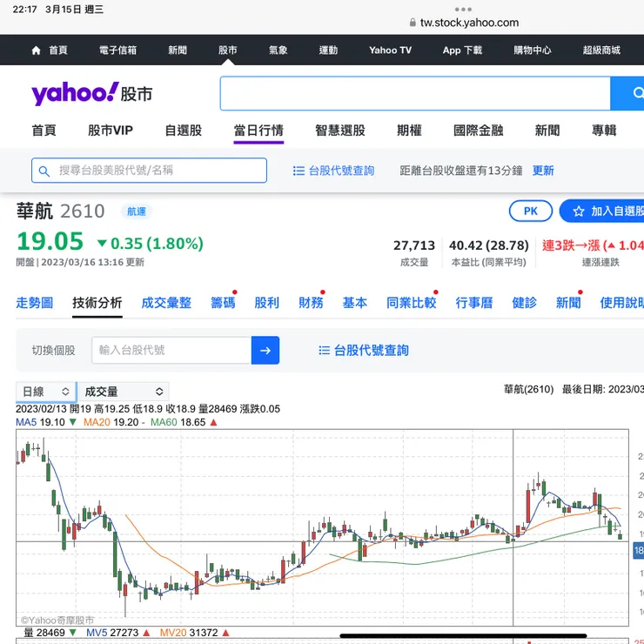The height and width of the screenshot is (644, 644).
Task: Click the lock icon beside tw.stock.yahoo.com
Action: [x=413, y=23]
